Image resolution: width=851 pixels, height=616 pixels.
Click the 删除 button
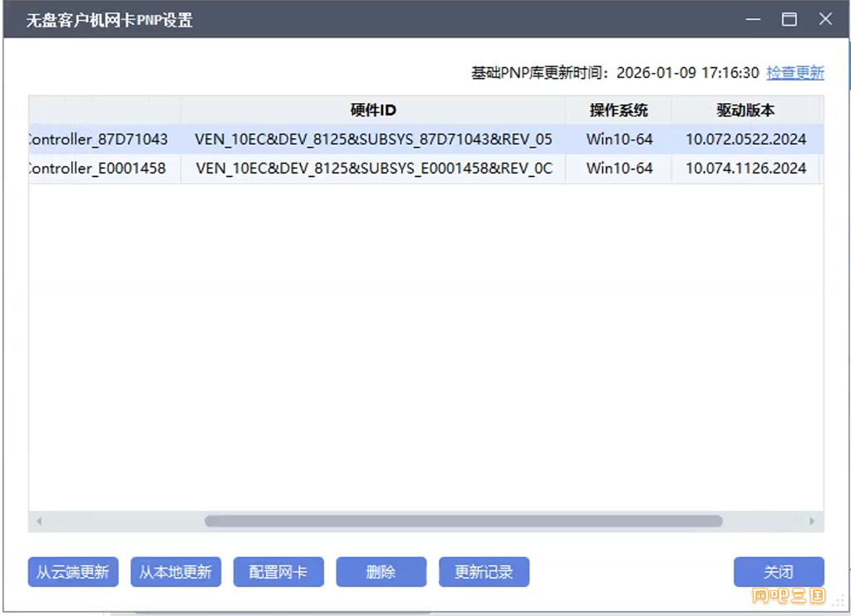pos(381,571)
